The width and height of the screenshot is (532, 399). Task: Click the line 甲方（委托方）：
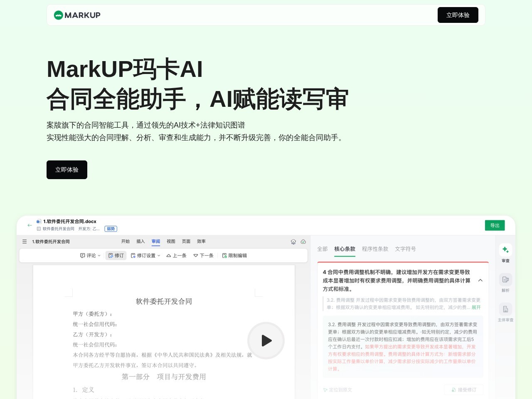93,314
